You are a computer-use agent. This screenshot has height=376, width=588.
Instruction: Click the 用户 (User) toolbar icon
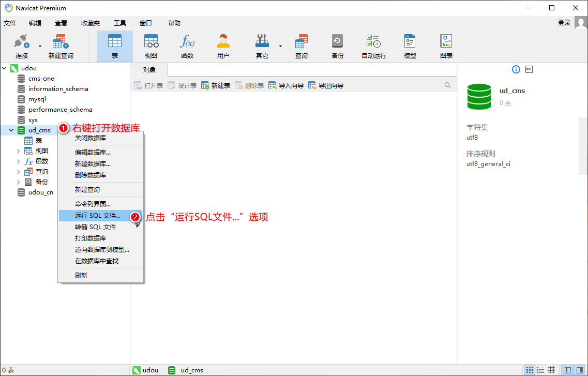pos(223,46)
